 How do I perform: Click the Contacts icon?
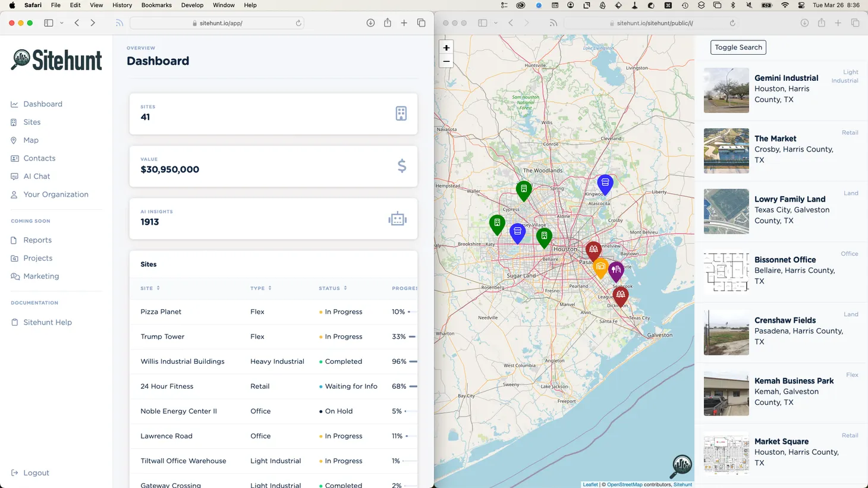(14, 158)
